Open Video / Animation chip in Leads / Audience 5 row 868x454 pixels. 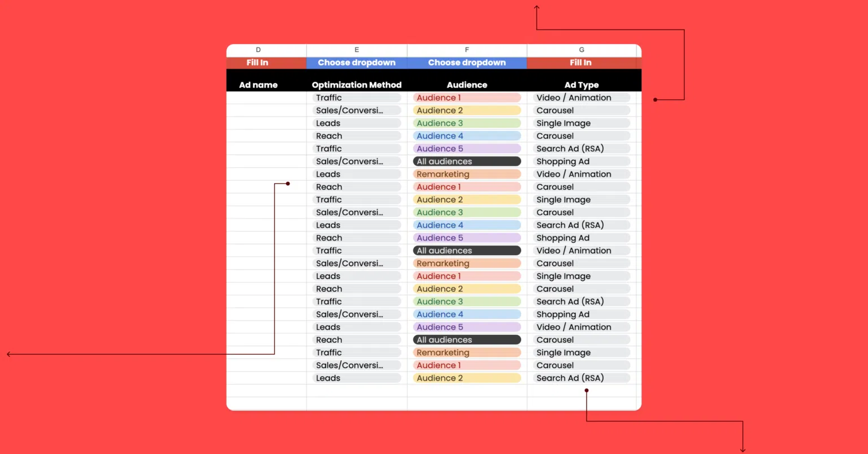pyautogui.click(x=581, y=327)
